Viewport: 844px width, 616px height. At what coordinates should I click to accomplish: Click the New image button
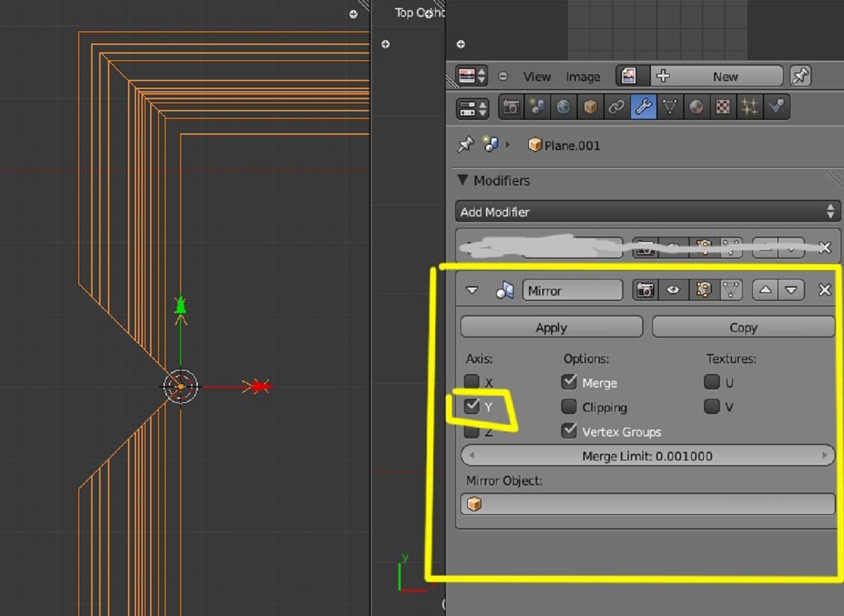[x=717, y=76]
